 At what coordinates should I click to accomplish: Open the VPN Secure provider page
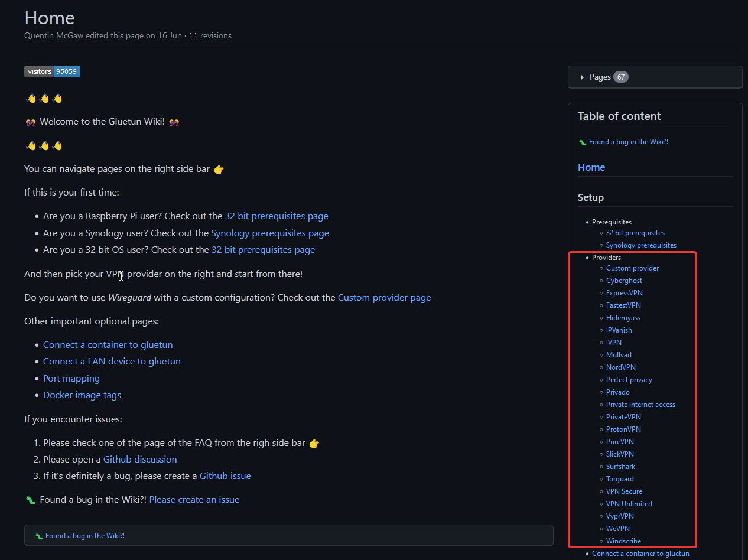tap(624, 491)
